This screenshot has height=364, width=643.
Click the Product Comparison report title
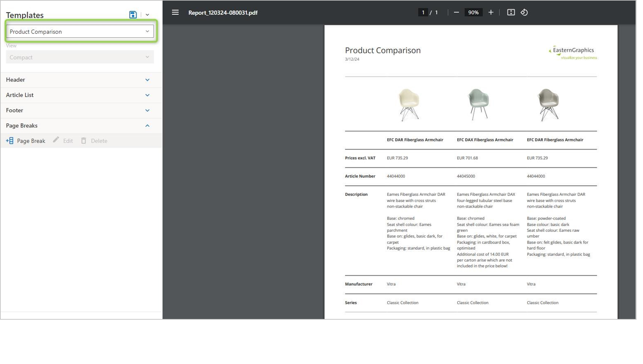point(383,50)
